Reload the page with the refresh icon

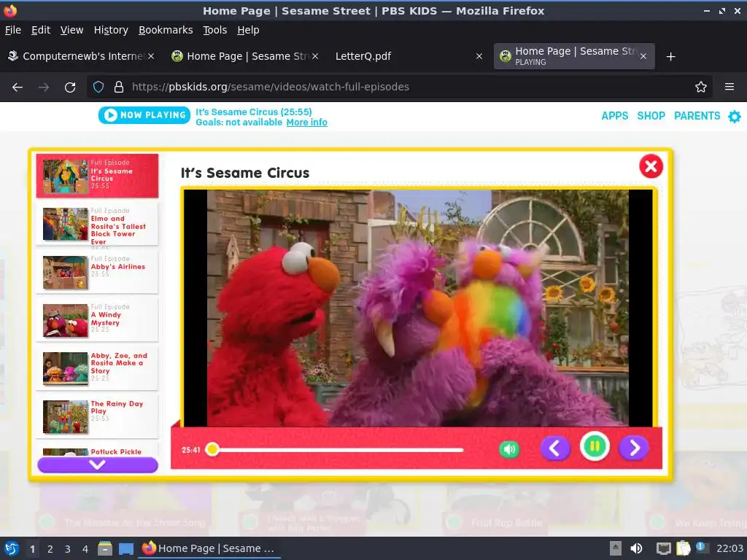click(70, 87)
